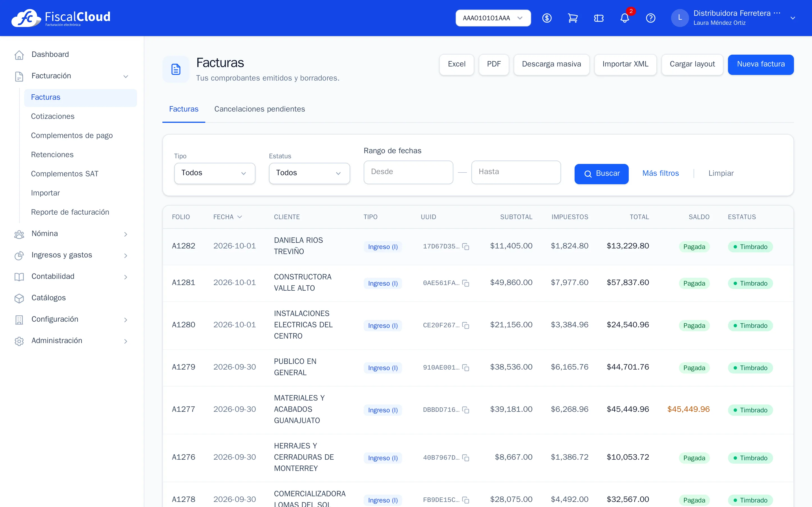Screen dimensions: 812x507
Task: Open the notifications bell icon
Action: (x=625, y=18)
